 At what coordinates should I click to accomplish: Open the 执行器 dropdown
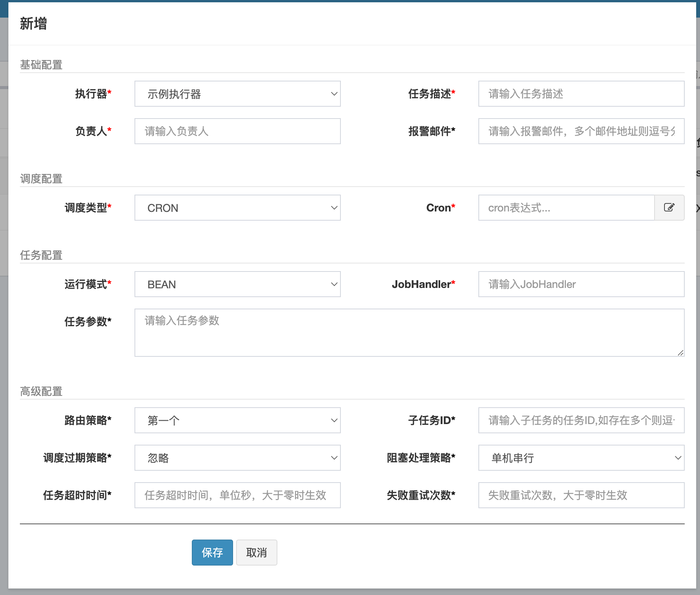point(237,94)
